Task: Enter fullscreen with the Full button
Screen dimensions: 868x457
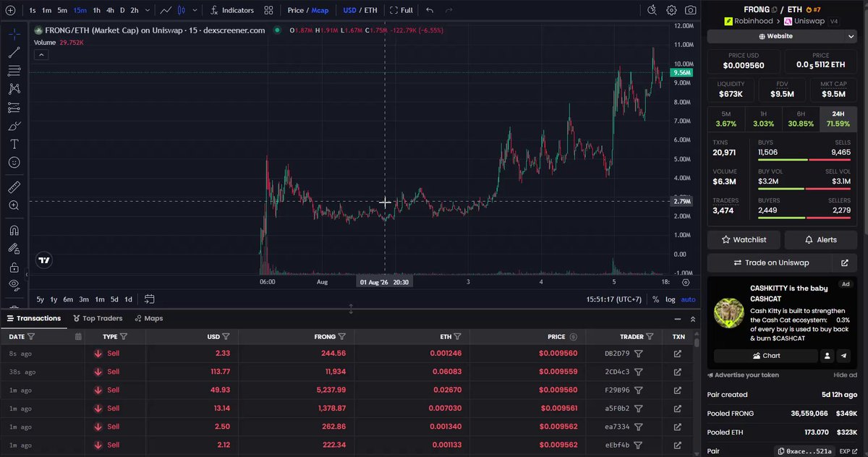Action: [401, 10]
